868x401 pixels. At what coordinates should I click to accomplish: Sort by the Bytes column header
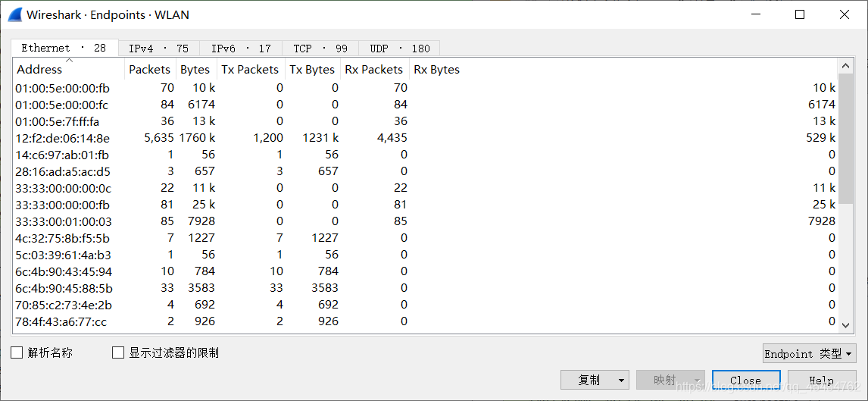pyautogui.click(x=196, y=69)
